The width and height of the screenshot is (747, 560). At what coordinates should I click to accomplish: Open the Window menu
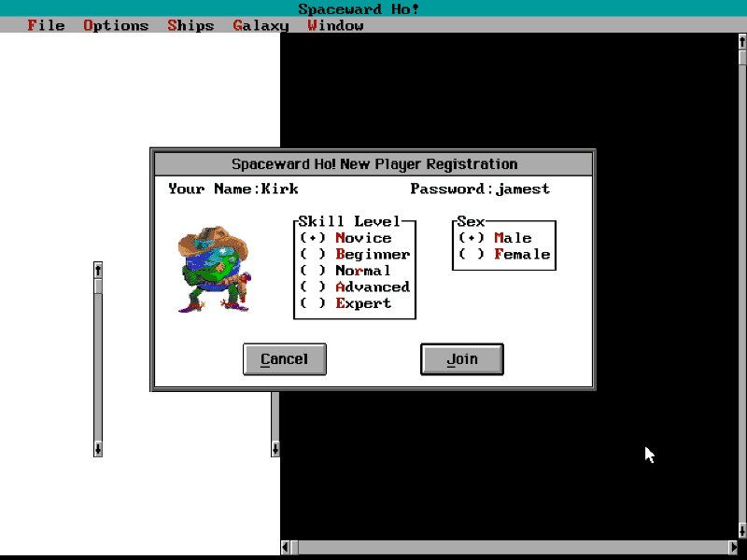click(x=335, y=25)
